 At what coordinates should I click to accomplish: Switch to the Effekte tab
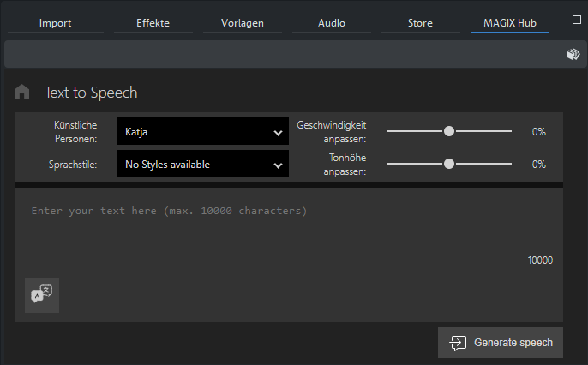[153, 23]
